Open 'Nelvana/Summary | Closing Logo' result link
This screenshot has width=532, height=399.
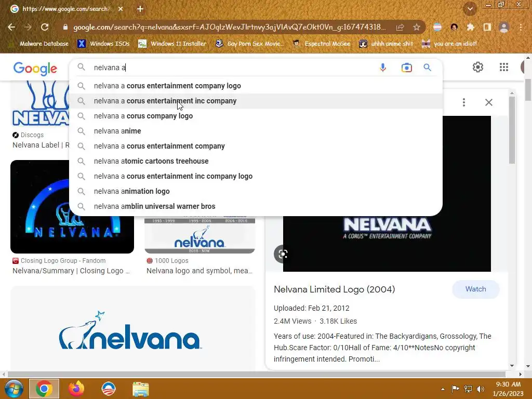click(71, 271)
